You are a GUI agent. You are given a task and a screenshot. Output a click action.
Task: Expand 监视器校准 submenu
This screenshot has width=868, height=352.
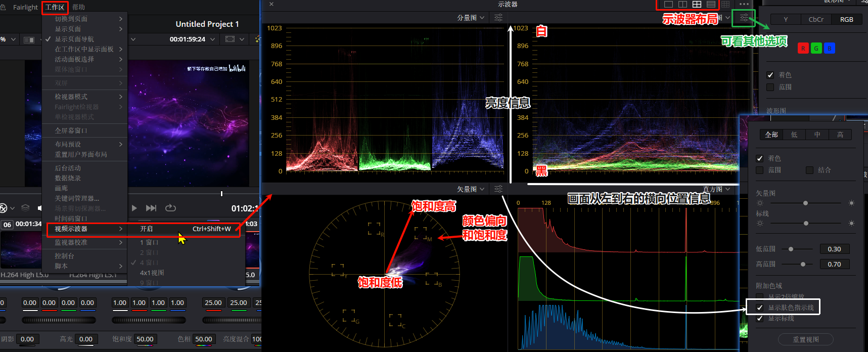[84, 242]
